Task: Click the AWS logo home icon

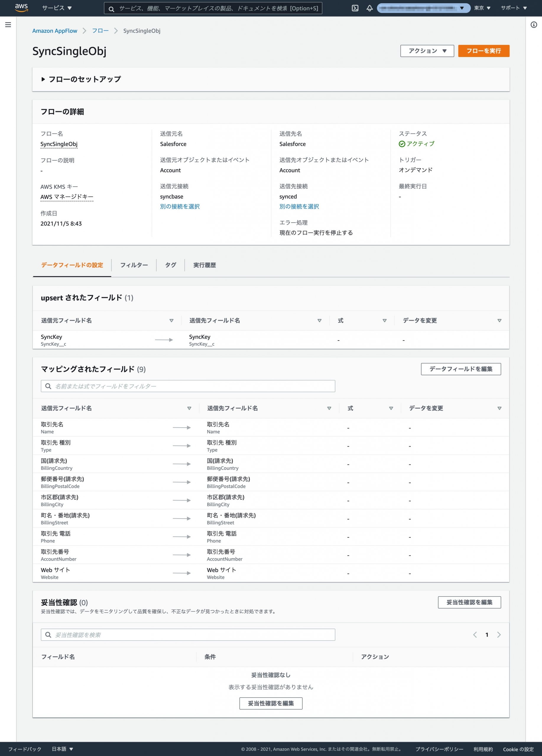Action: [x=21, y=8]
